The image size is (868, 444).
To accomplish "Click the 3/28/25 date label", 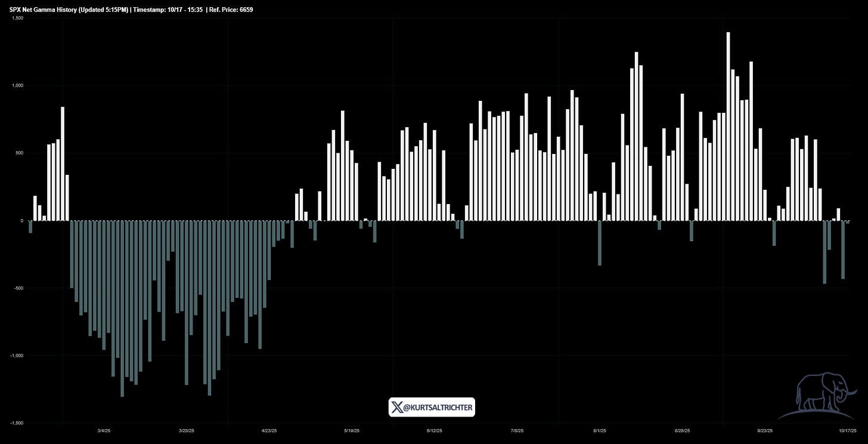I will click(x=187, y=430).
